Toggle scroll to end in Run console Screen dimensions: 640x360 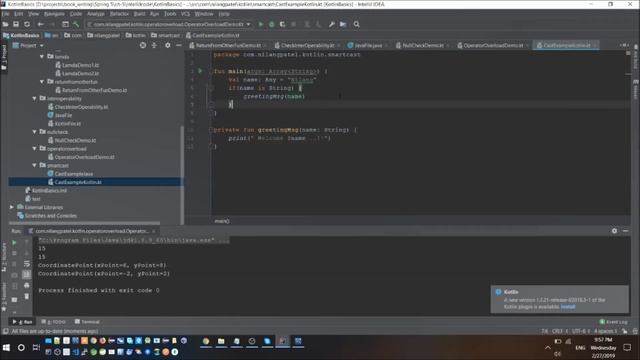(27, 274)
